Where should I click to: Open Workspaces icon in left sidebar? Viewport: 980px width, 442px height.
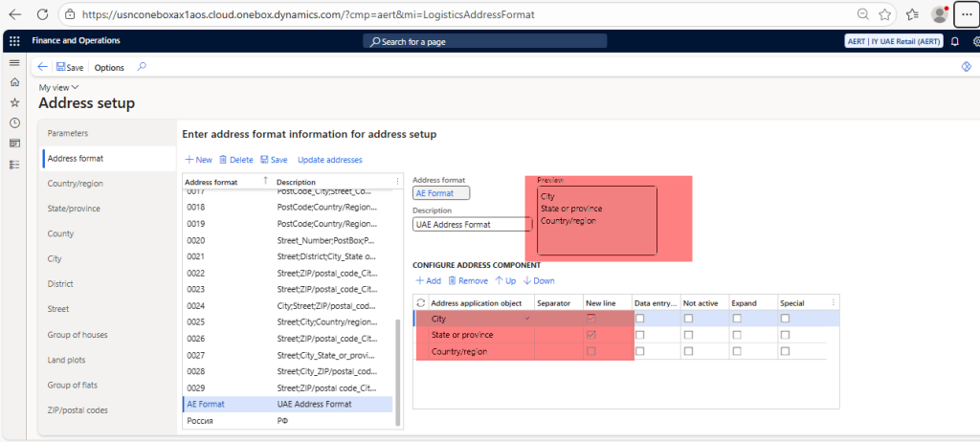[x=14, y=144]
